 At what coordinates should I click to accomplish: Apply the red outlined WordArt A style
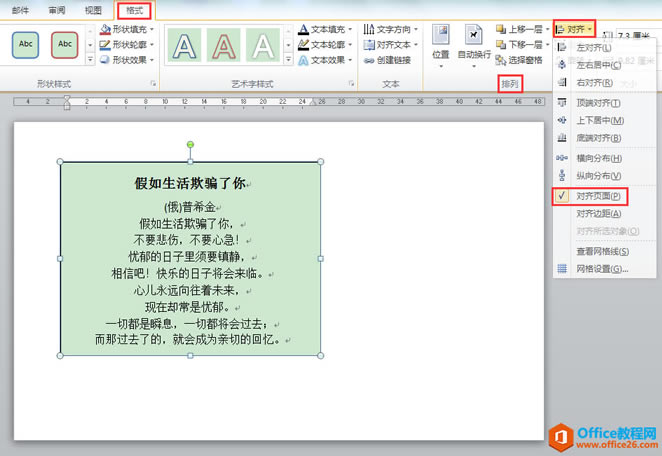(224, 46)
